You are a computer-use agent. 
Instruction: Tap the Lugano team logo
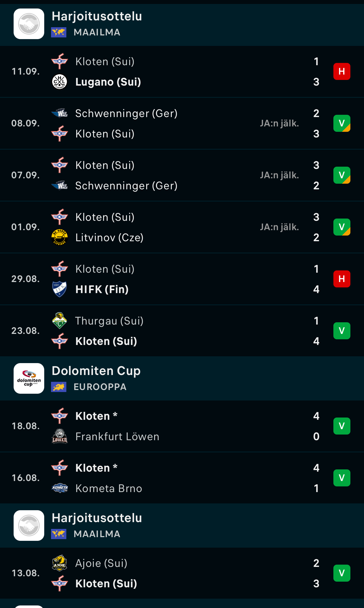click(x=60, y=82)
